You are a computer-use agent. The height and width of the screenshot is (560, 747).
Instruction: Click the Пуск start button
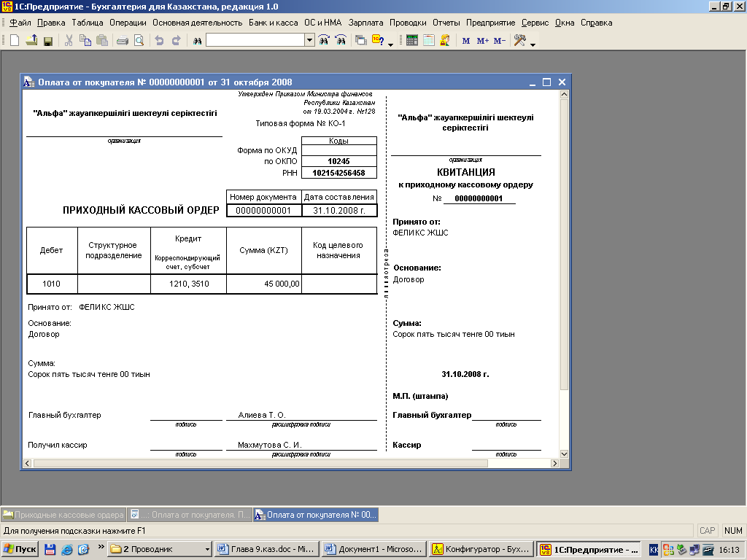20,549
